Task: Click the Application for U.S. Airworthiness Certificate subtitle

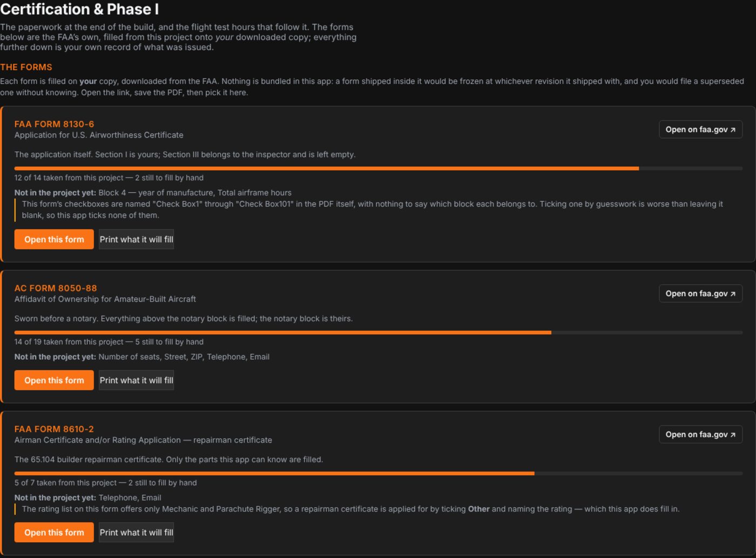Action: (x=99, y=135)
